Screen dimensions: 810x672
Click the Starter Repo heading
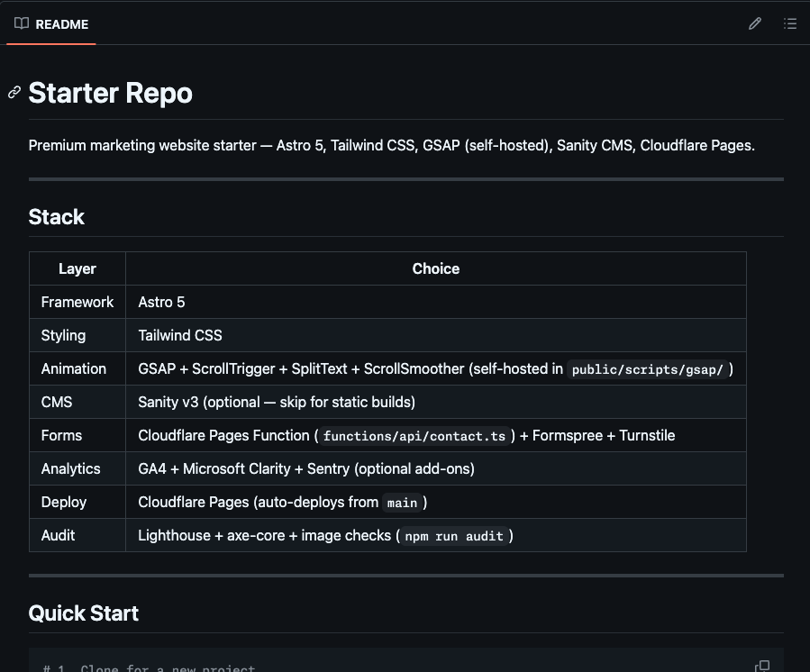(111, 93)
